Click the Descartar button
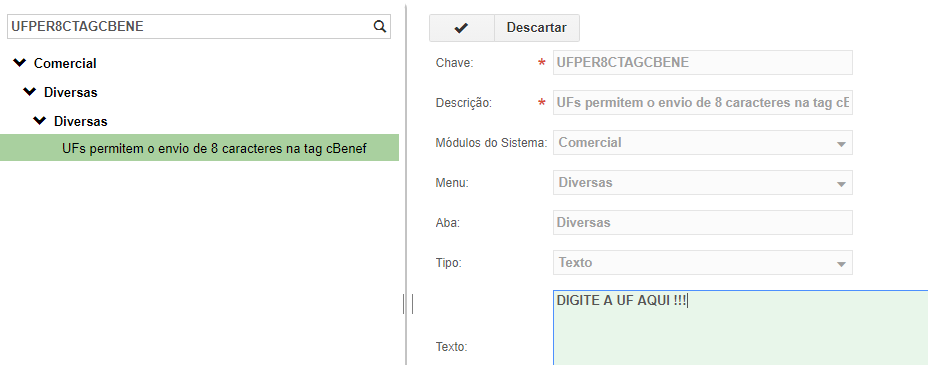The image size is (928, 365). 537,28
